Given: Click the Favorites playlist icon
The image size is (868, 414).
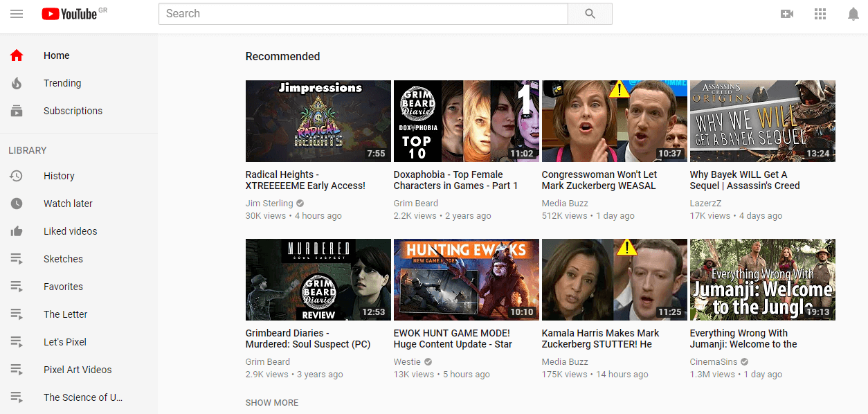Looking at the screenshot, I should pos(17,287).
